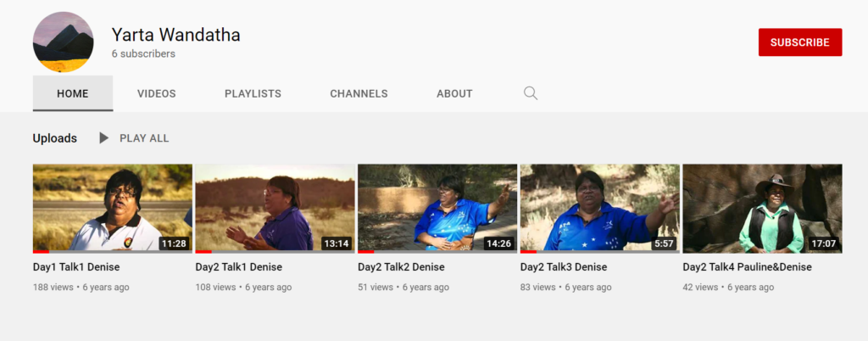Image resolution: width=868 pixels, height=341 pixels.
Task: Click the Day2 Talk2 Denise title
Action: 401,267
